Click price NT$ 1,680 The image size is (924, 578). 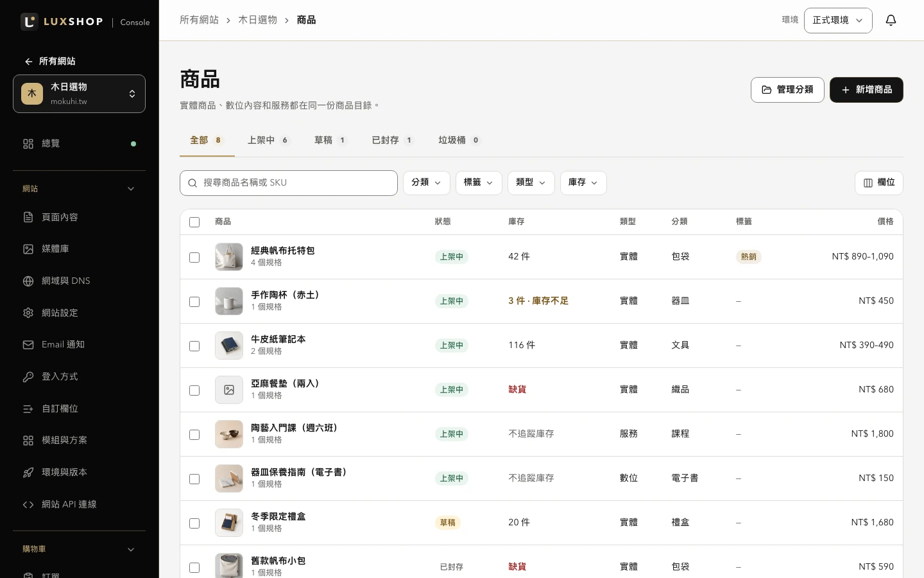pyautogui.click(x=872, y=523)
